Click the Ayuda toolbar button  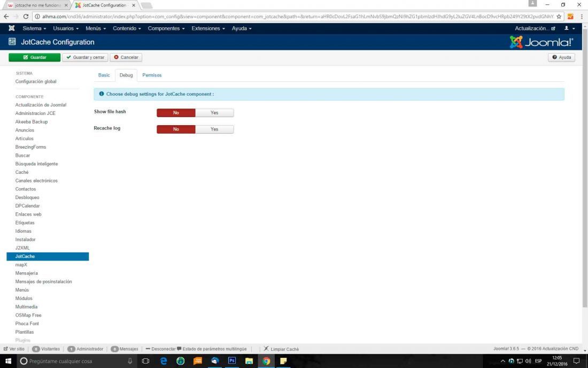561,57
